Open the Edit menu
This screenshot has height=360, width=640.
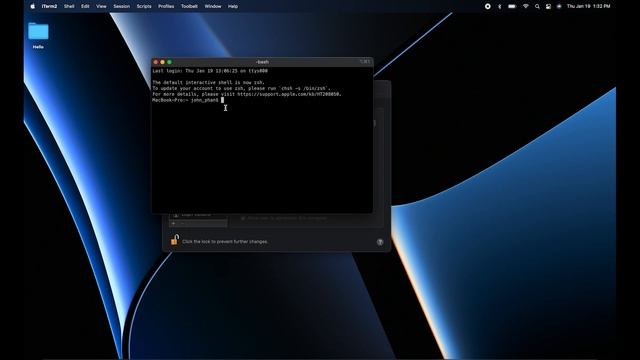(85, 6)
